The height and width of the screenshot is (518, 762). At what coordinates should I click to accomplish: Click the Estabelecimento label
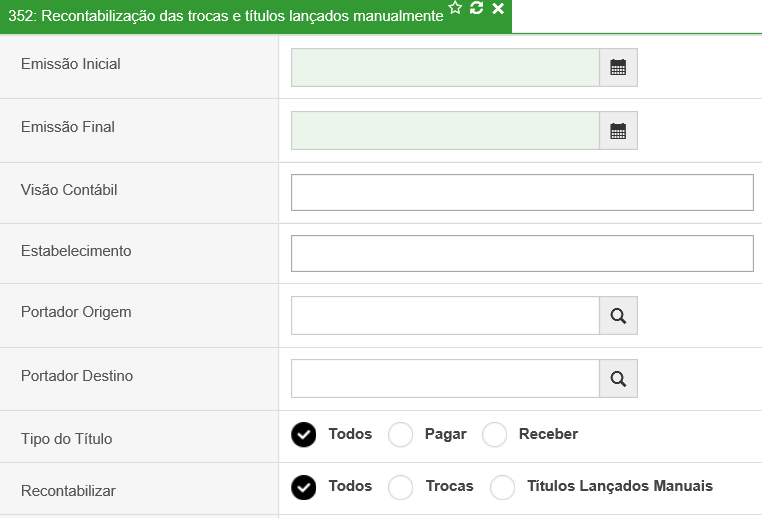76,251
